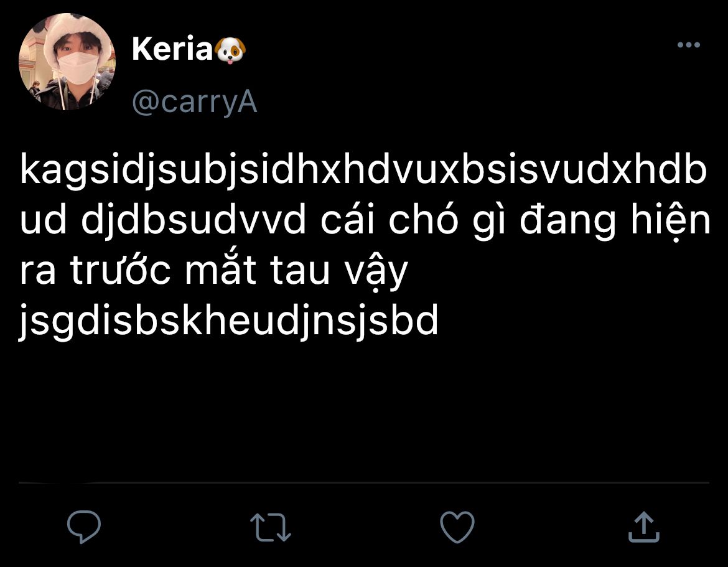Click the divider line above the action icons
Image resolution: width=728 pixels, height=567 pixels.
[x=364, y=482]
